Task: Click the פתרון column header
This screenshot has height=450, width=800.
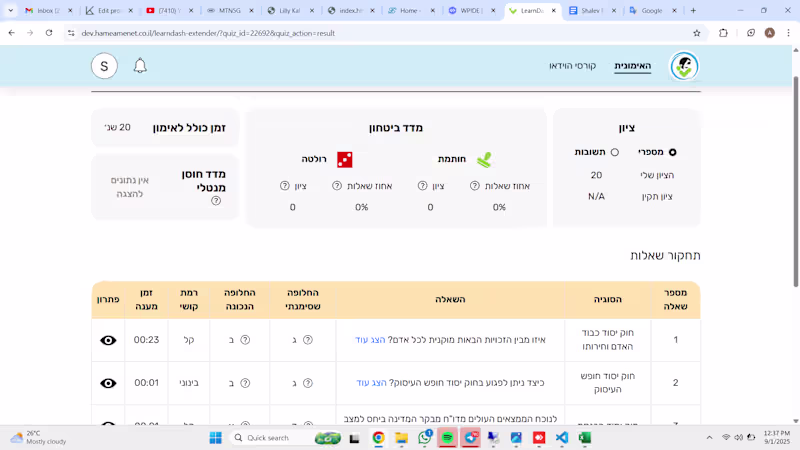Action: 108,299
